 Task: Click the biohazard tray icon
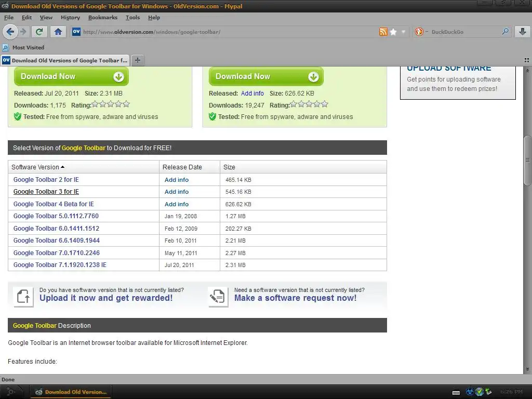(x=470, y=392)
